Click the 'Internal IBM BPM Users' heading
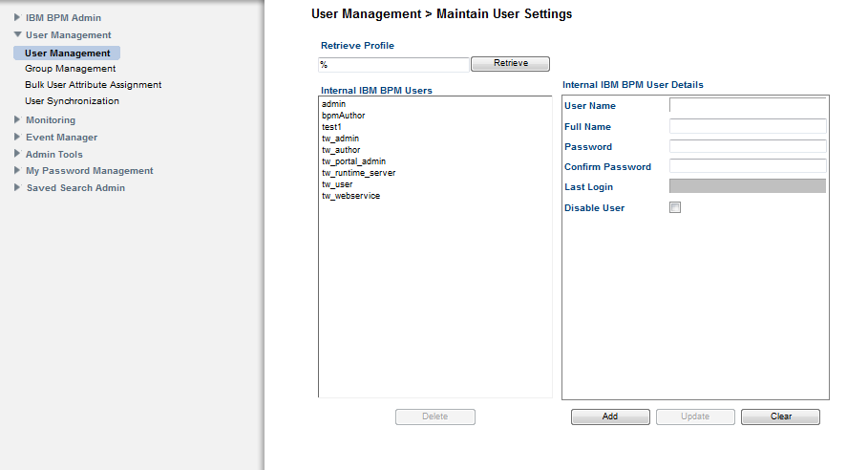Screen dimensions: 868x470 click(376, 91)
